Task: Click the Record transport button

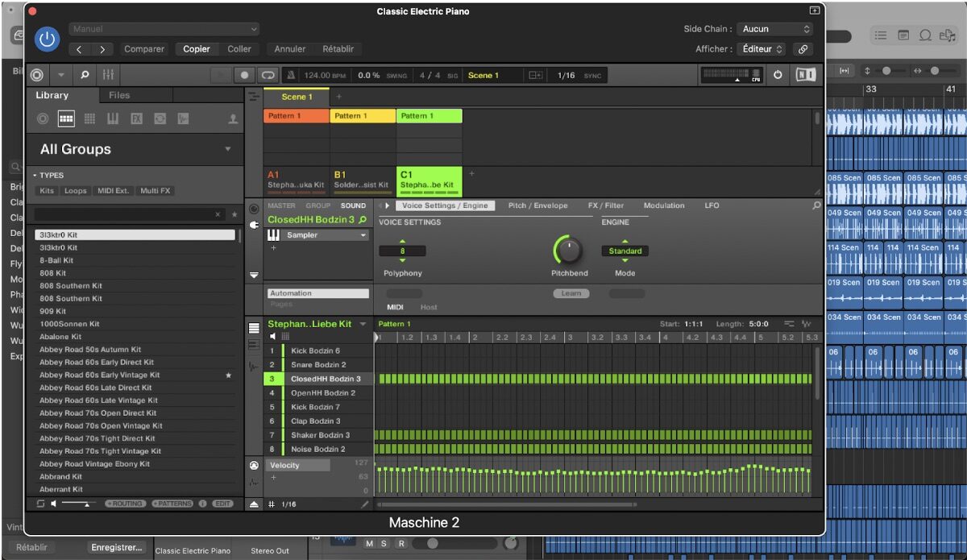Action: (x=244, y=75)
